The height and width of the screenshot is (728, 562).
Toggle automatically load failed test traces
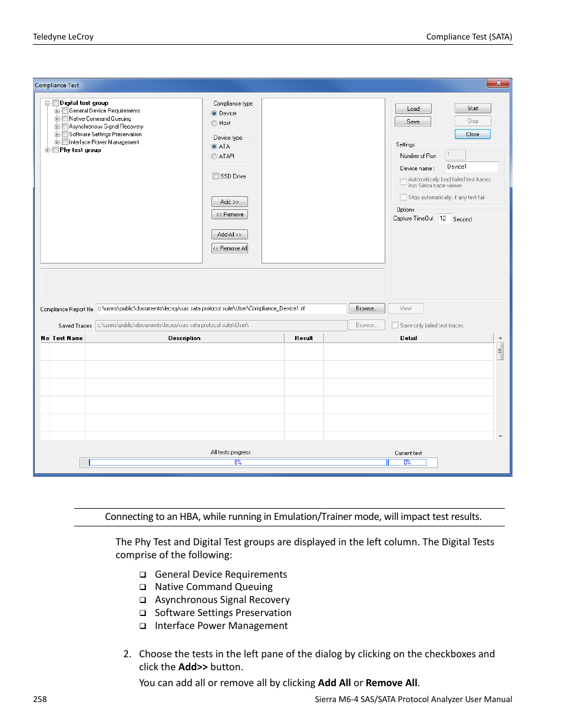(404, 182)
